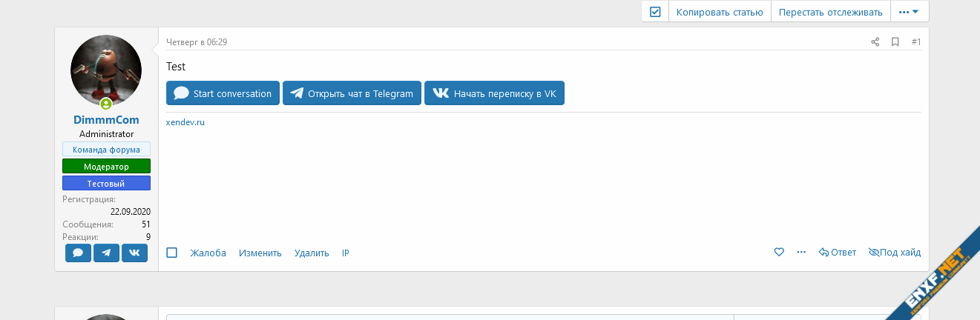
Task: Bookmark the post with the bookmark icon
Action: click(x=895, y=42)
